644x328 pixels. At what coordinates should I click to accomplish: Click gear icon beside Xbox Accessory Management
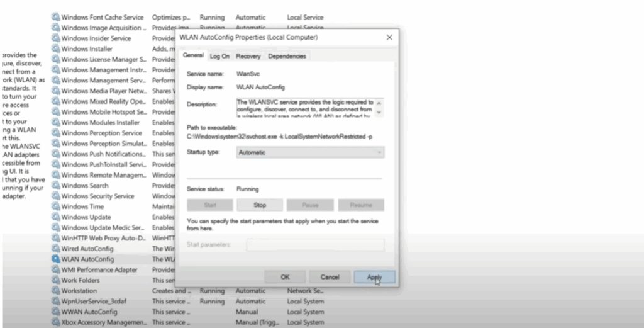point(56,322)
